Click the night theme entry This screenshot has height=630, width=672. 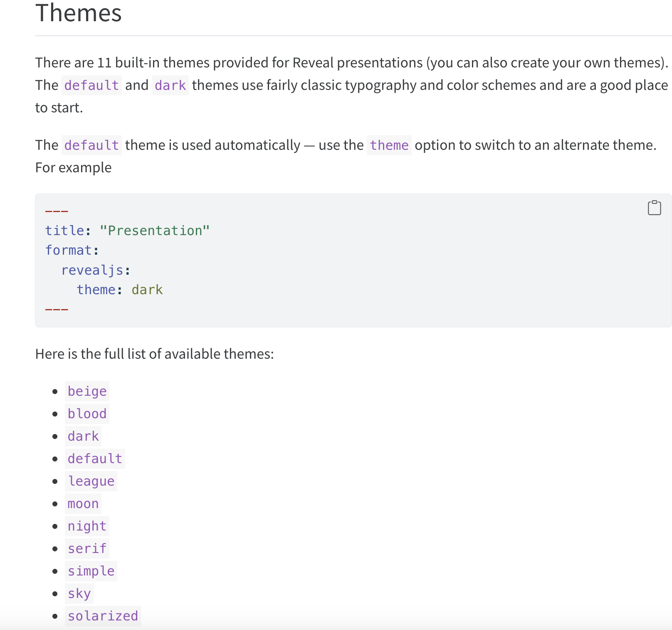tap(87, 526)
